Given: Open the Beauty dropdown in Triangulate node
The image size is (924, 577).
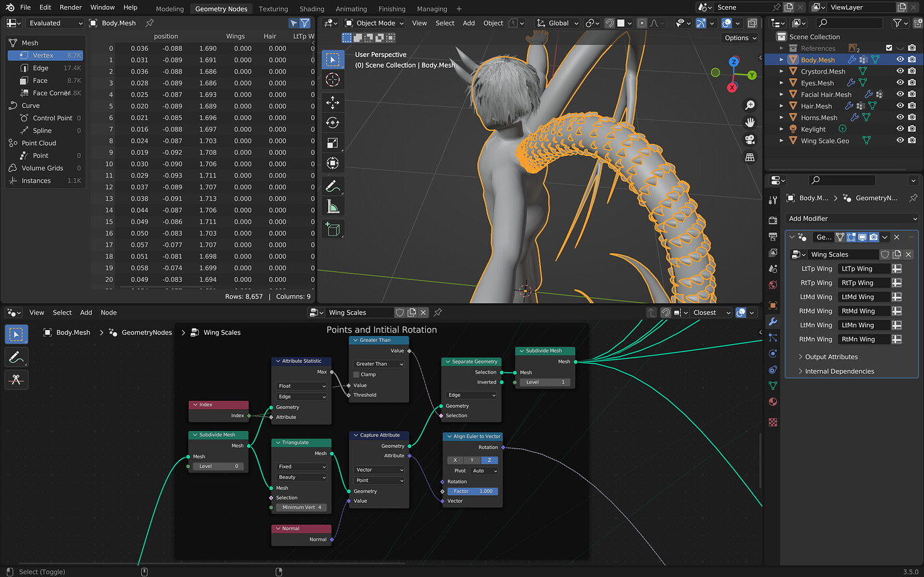Looking at the screenshot, I should (302, 477).
